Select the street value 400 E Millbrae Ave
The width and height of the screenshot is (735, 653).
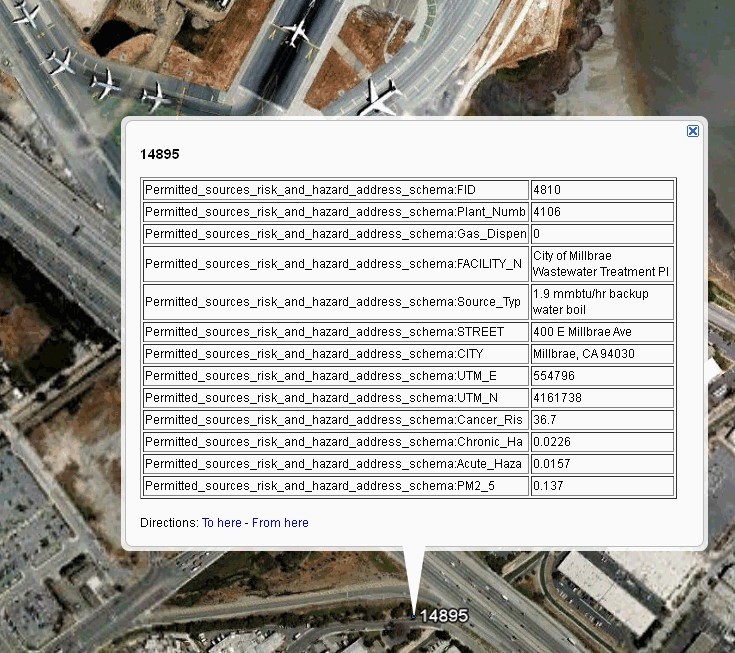click(x=582, y=331)
